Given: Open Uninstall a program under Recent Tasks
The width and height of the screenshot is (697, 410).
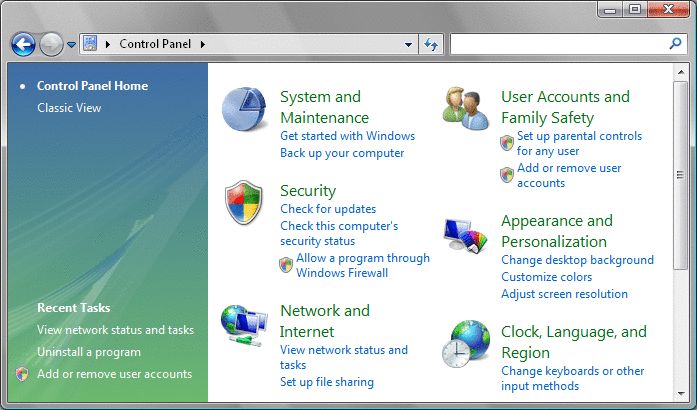Looking at the screenshot, I should [89, 352].
